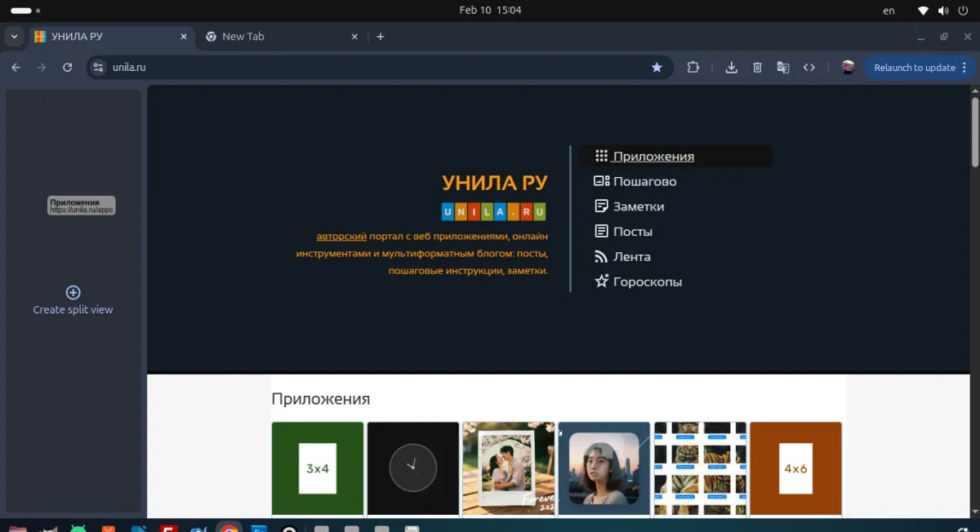Click the site information icon by URL
980x532 pixels.
[x=99, y=68]
